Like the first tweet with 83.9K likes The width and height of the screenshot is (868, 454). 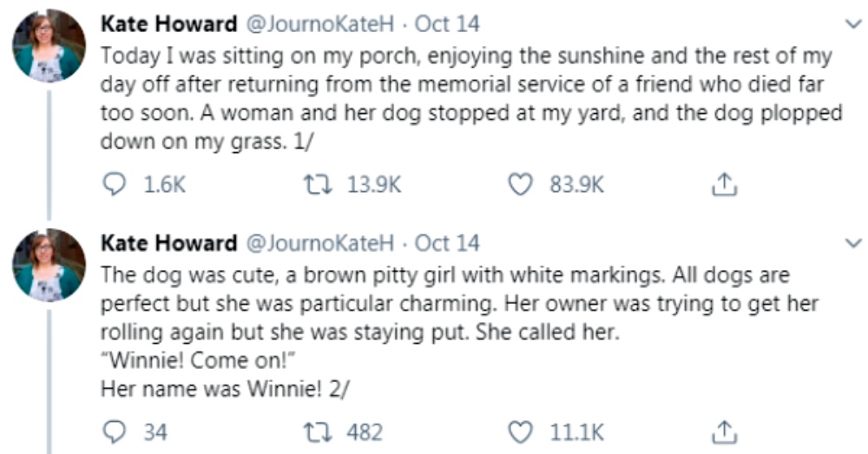coord(520,184)
